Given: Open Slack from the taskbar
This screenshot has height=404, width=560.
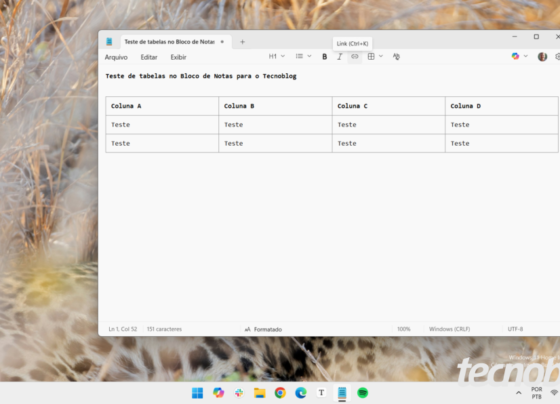Looking at the screenshot, I should tap(239, 393).
